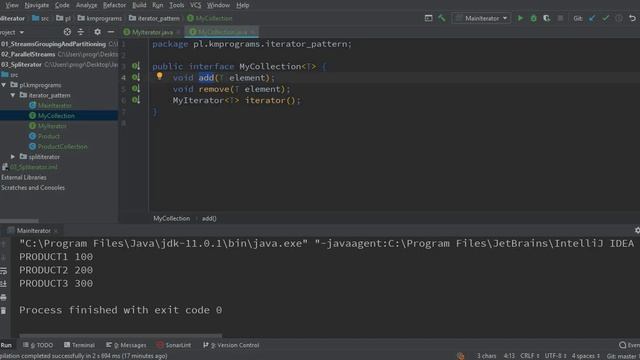This screenshot has height=360, width=640.
Task: Click Scratches and Consoles node
Action: tap(33, 188)
